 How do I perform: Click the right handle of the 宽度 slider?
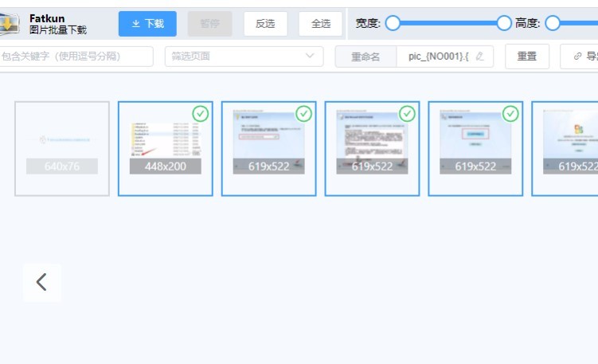504,23
